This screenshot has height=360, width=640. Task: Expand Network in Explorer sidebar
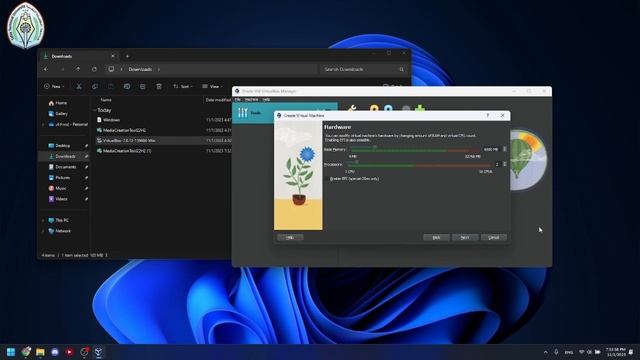coord(44,231)
